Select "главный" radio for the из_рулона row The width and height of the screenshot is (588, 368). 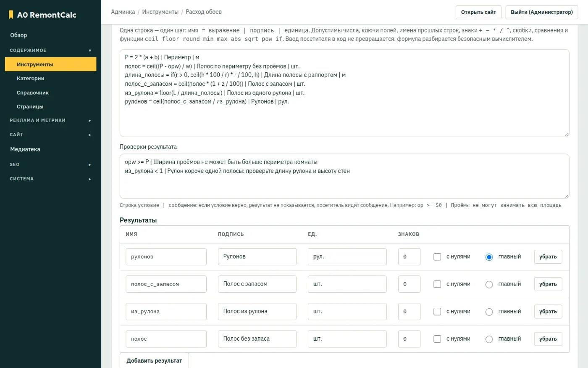489,312
